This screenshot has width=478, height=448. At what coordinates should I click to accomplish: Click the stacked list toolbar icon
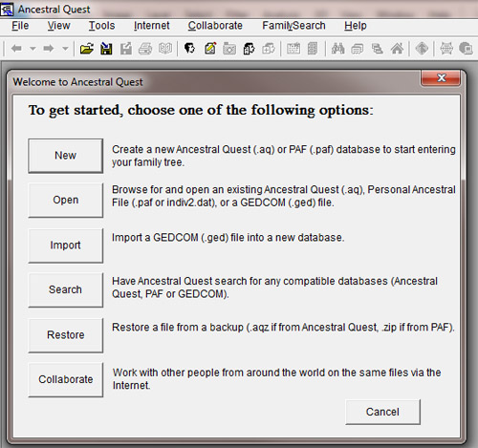click(x=378, y=49)
